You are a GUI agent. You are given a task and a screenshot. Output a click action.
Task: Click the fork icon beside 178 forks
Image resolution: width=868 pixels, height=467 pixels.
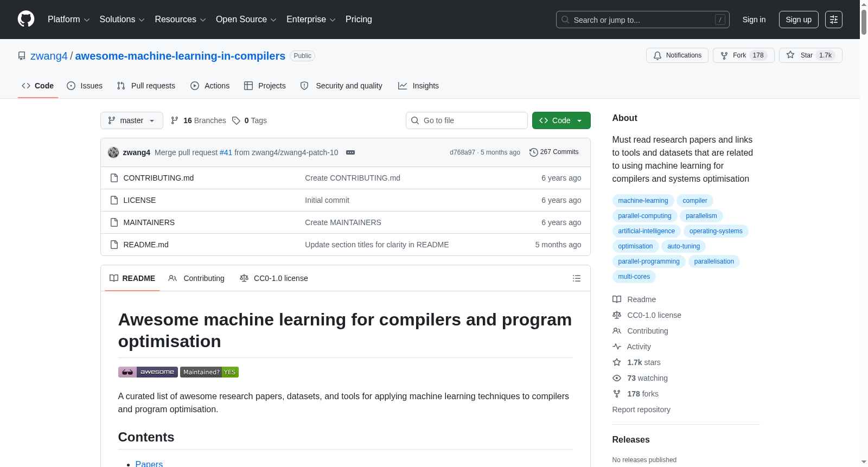(617, 394)
